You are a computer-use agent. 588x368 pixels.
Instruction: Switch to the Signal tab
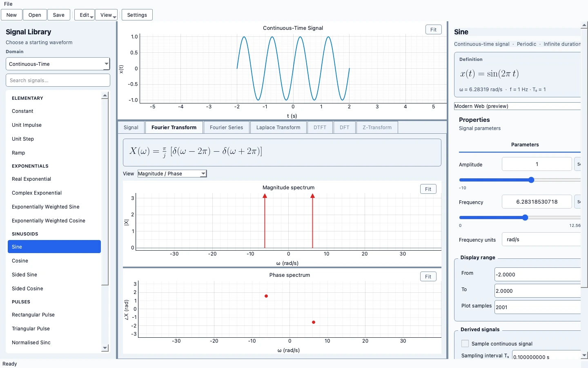131,128
